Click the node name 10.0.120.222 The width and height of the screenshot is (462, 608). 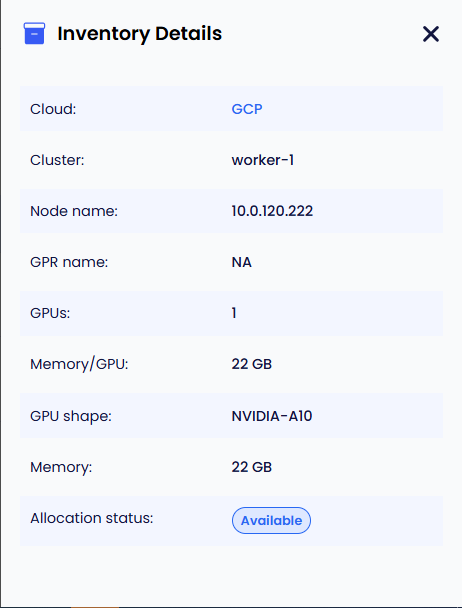[272, 211]
